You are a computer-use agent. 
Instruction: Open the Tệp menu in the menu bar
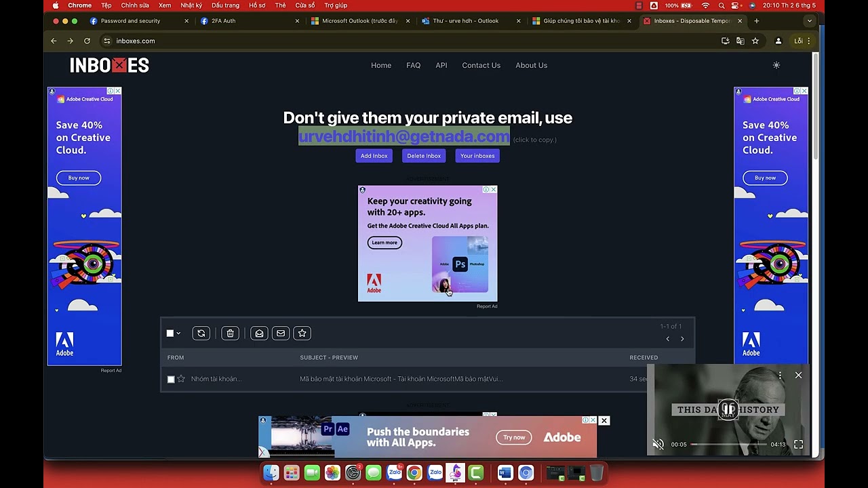(x=106, y=5)
